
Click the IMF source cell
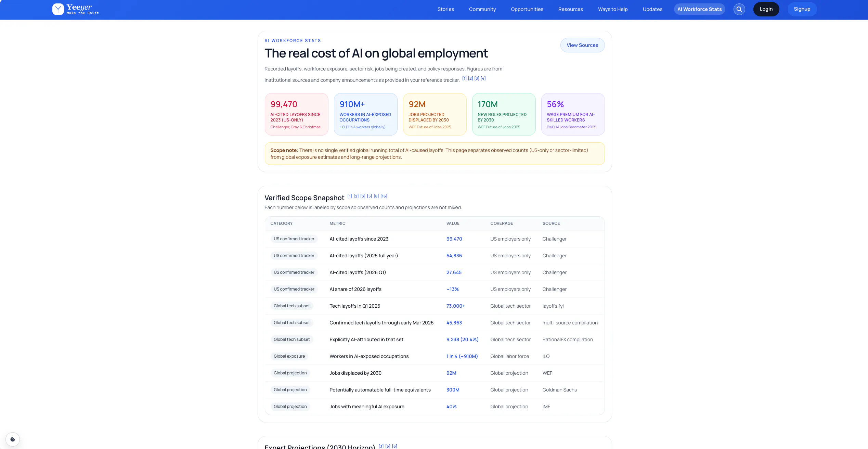tap(546, 407)
